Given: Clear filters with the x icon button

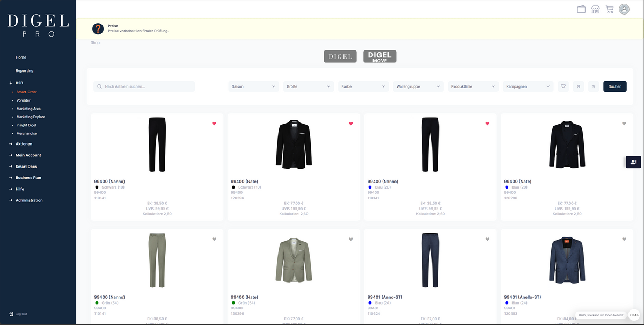Looking at the screenshot, I should click(593, 86).
